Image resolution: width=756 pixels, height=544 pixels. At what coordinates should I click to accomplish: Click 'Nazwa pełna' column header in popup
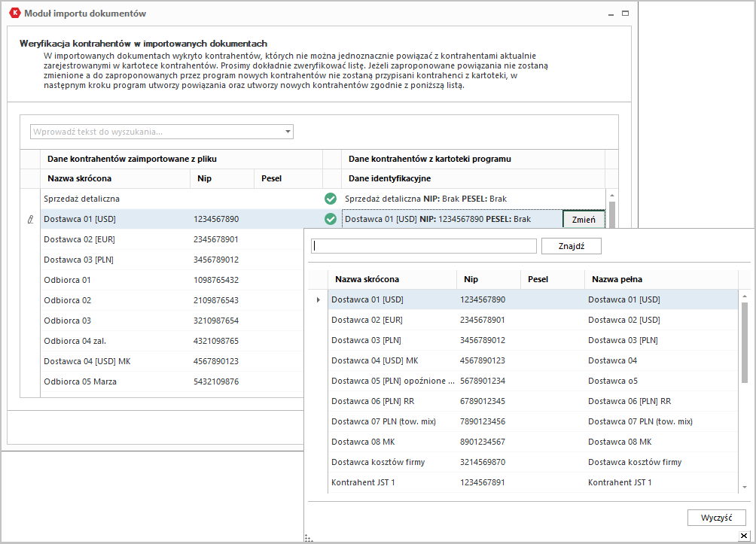coord(661,279)
